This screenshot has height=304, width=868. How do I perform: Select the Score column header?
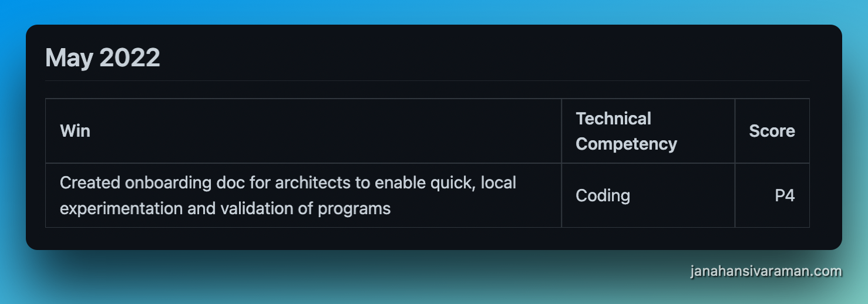tap(772, 131)
